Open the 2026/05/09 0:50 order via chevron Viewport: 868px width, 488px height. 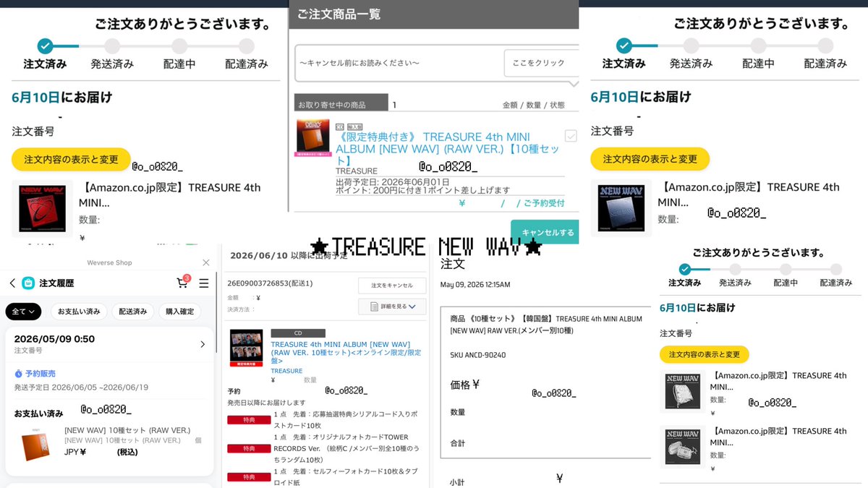coord(203,344)
